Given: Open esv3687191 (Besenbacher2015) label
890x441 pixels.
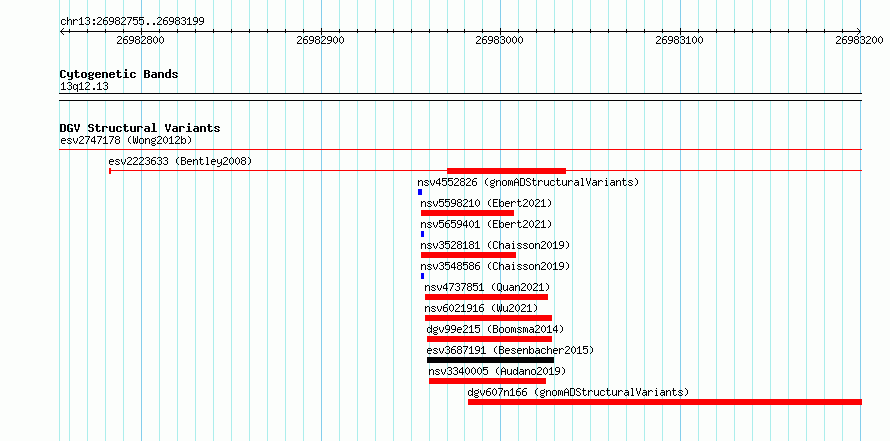Looking at the screenshot, I should point(510,350).
